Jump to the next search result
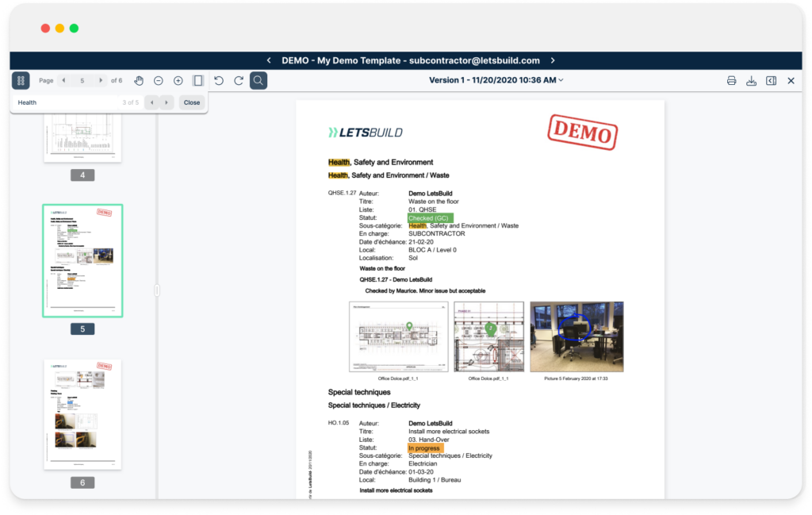Image resolution: width=812 pixels, height=515 pixels. (x=166, y=102)
